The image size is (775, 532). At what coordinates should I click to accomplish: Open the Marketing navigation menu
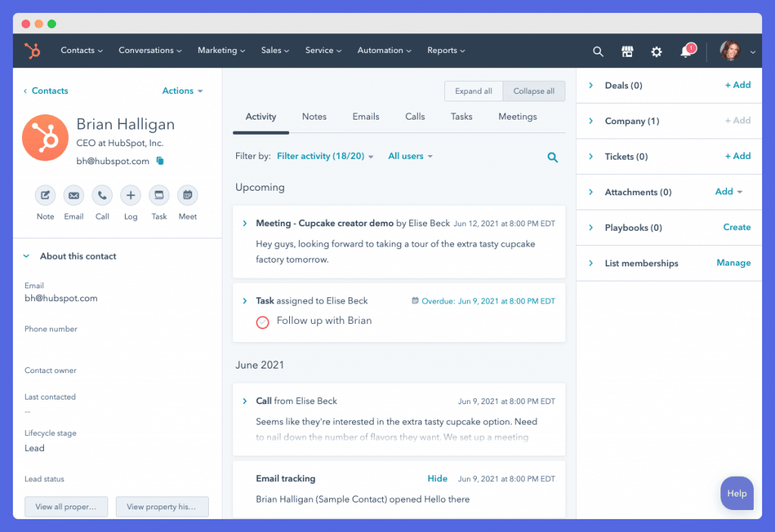click(x=222, y=51)
